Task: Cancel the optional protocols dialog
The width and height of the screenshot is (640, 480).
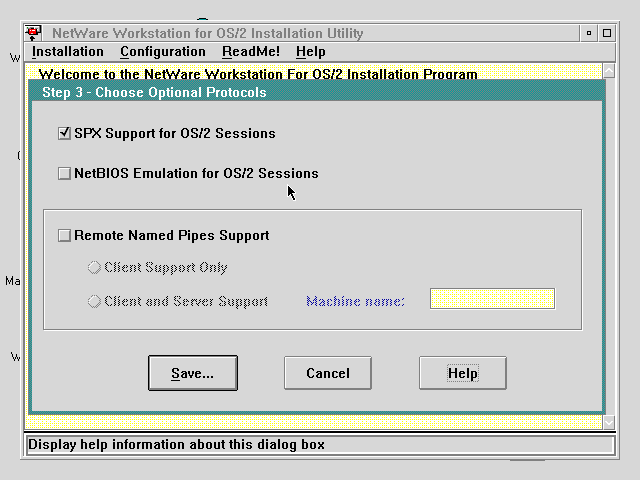Action: [328, 373]
